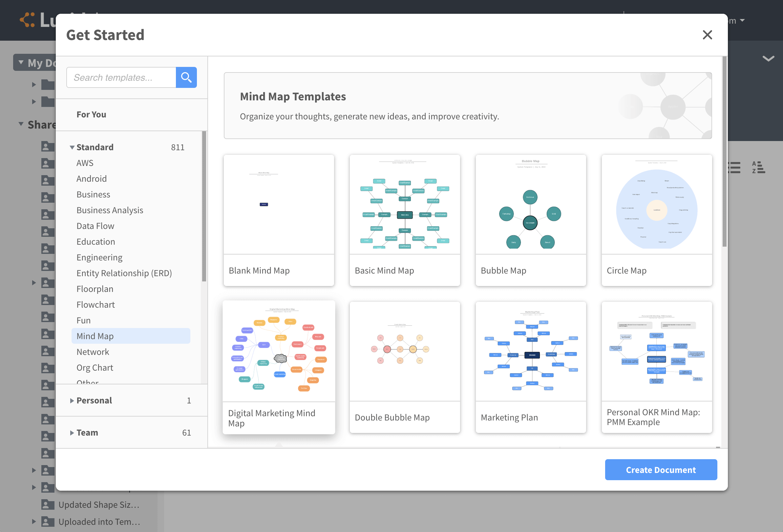
Task: Expand the Uploaded into Tem… folder arrow
Action: click(x=34, y=522)
